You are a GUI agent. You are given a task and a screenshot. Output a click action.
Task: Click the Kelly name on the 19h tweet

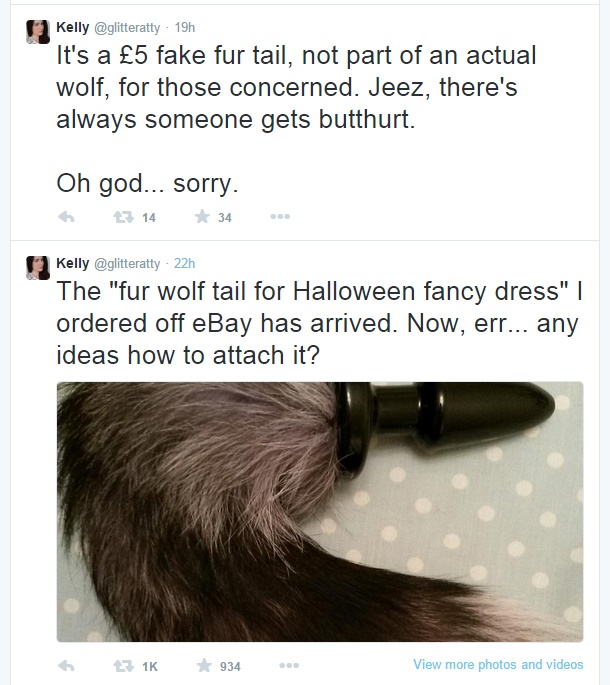73,27
